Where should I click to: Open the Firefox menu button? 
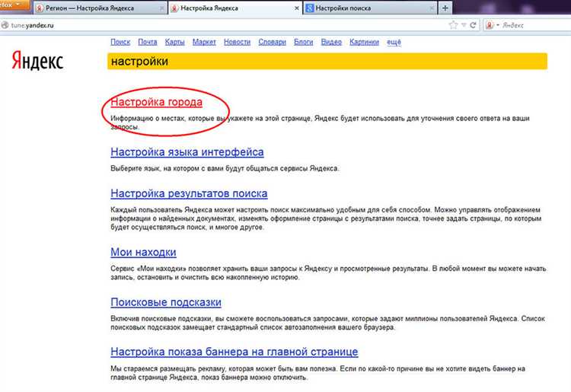14,5
